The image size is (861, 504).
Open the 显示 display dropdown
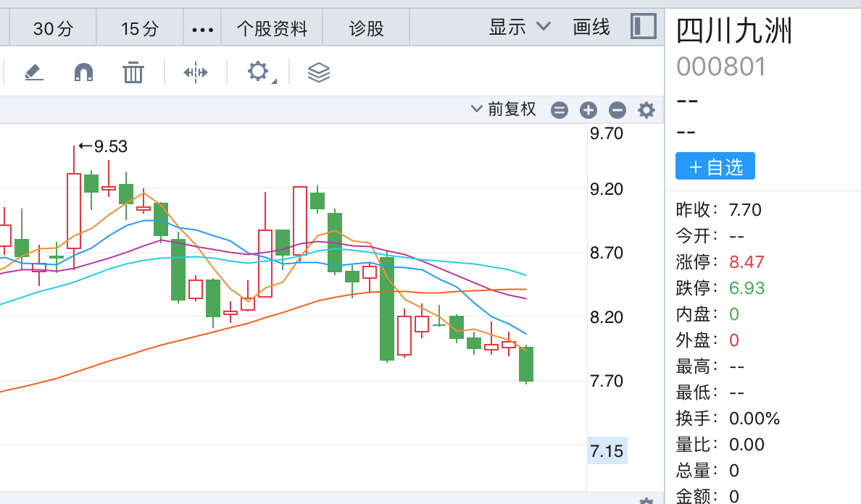[x=520, y=28]
